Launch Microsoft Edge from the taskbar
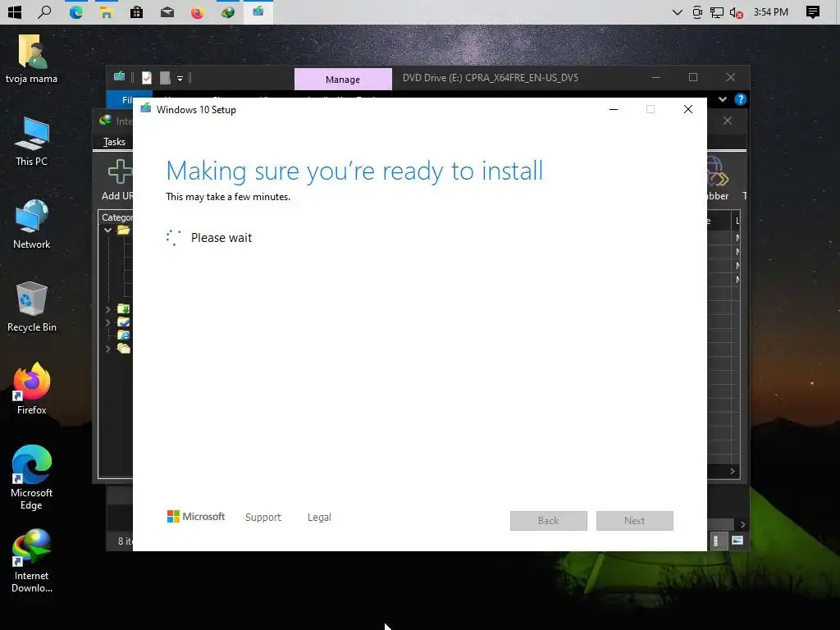 click(75, 11)
